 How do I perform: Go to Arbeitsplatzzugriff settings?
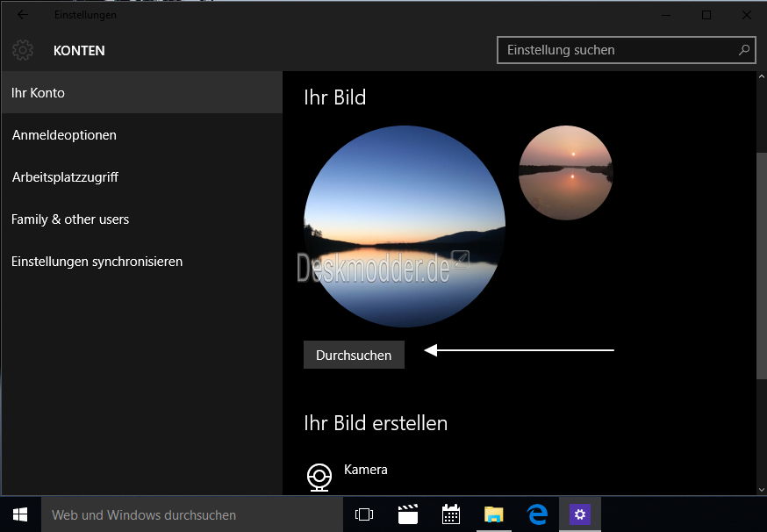pos(65,177)
